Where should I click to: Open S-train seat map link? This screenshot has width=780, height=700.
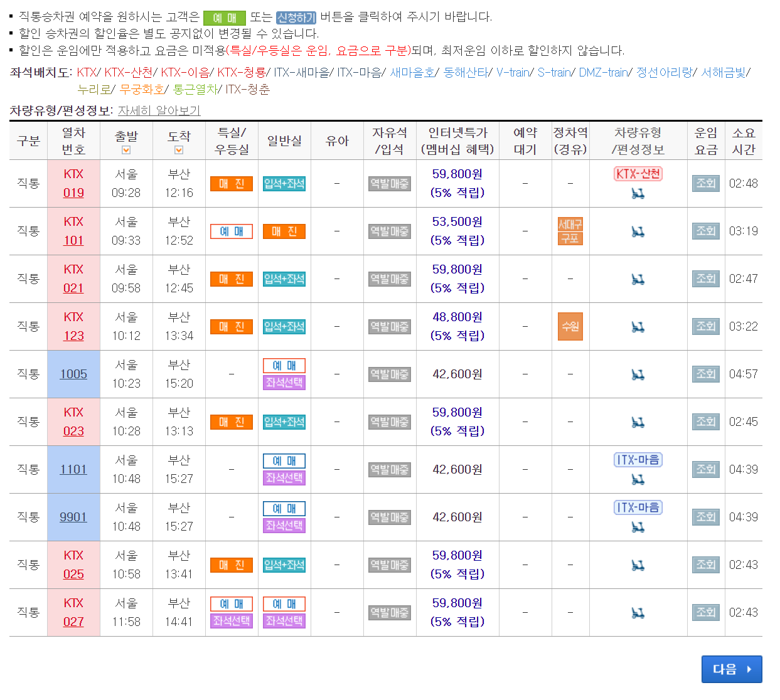[554, 72]
